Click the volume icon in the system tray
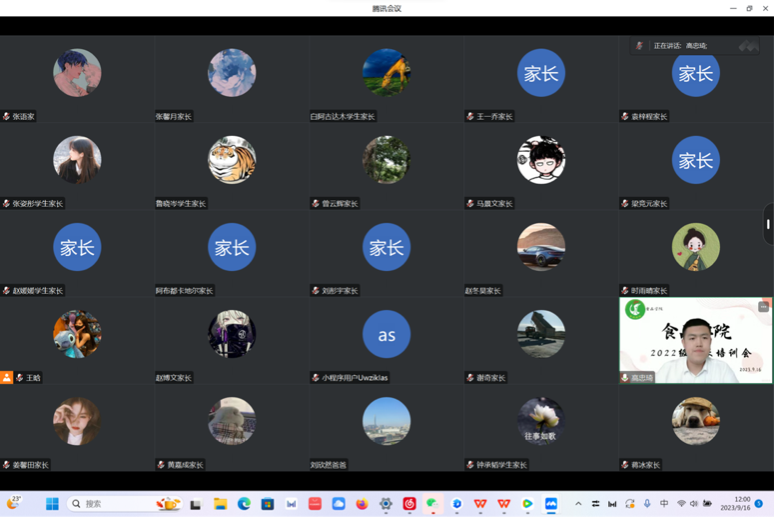Image resolution: width=774 pixels, height=517 pixels. (x=694, y=504)
